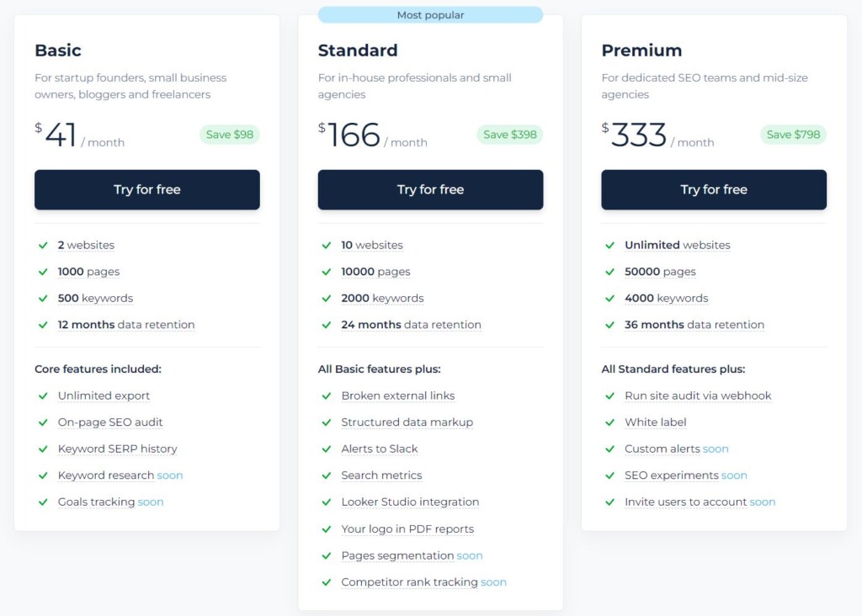
Task: Click the Competitor rank tracking feature link
Action: [409, 582]
